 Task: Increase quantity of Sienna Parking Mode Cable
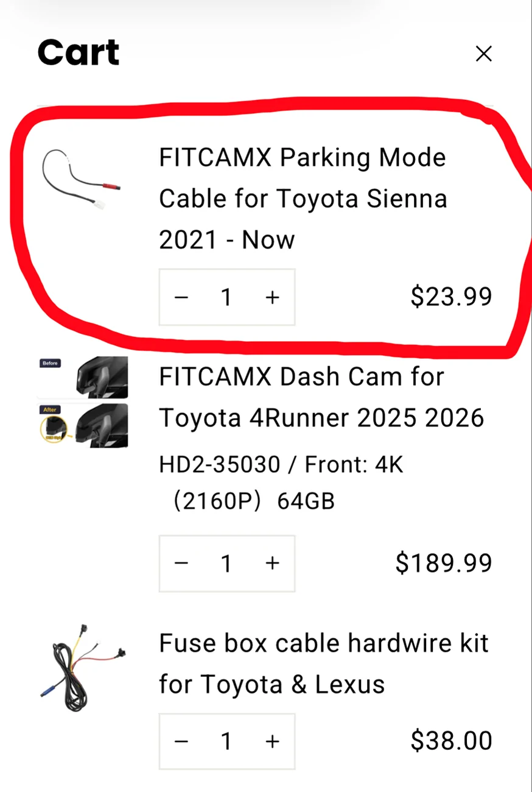[x=272, y=297]
